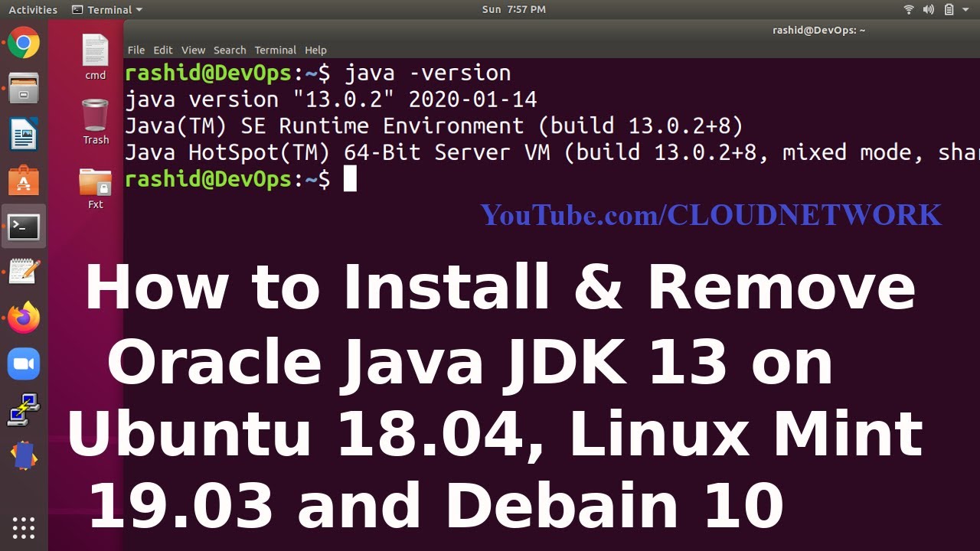
Task: Open the File menu in Terminal
Action: [x=136, y=50]
